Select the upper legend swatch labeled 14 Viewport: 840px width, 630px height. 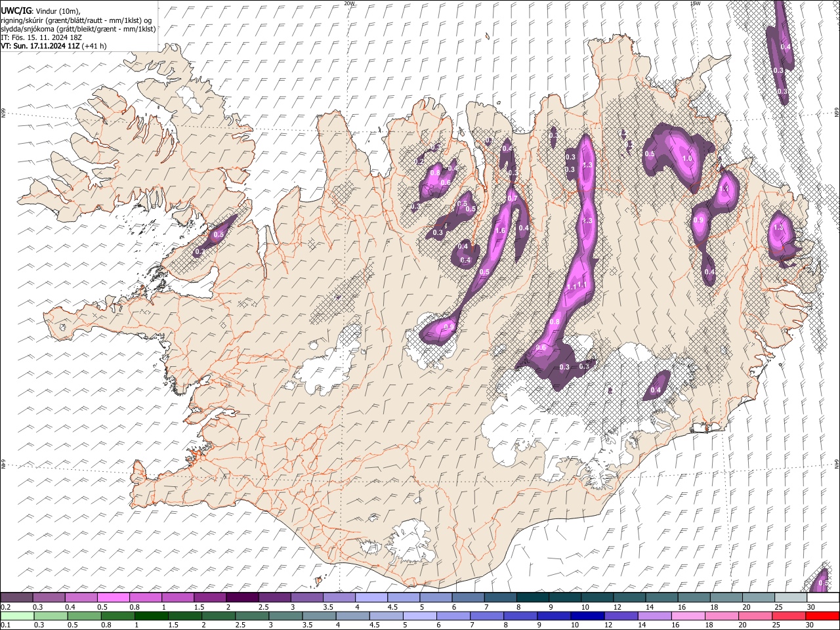(x=661, y=597)
